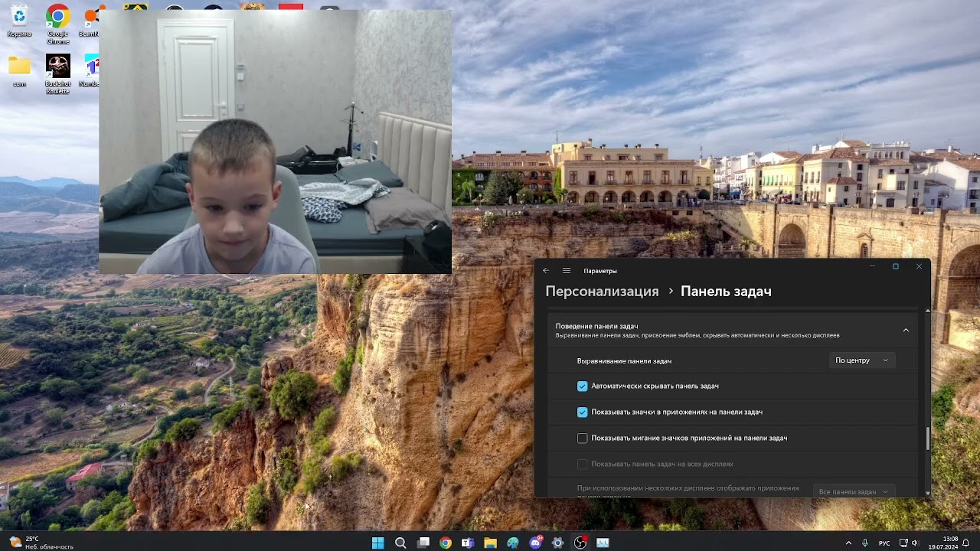
Task: Click the 'Выравнивание панели задач' label
Action: coord(624,360)
